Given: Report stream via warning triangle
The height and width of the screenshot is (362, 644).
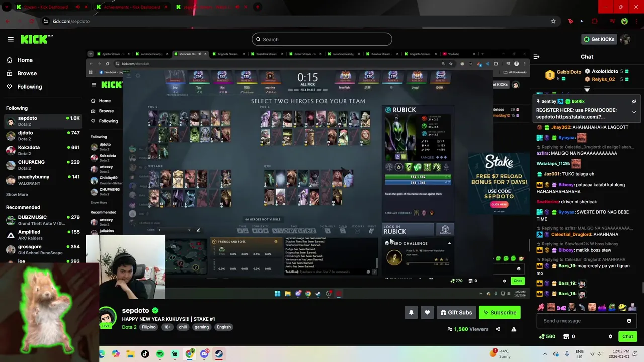Looking at the screenshot, I should pyautogui.click(x=514, y=329).
